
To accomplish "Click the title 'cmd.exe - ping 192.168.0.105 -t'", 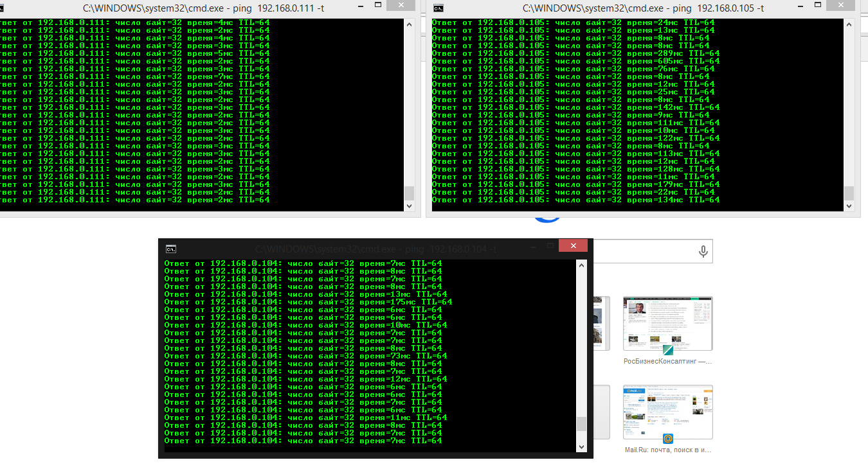I will (x=643, y=8).
